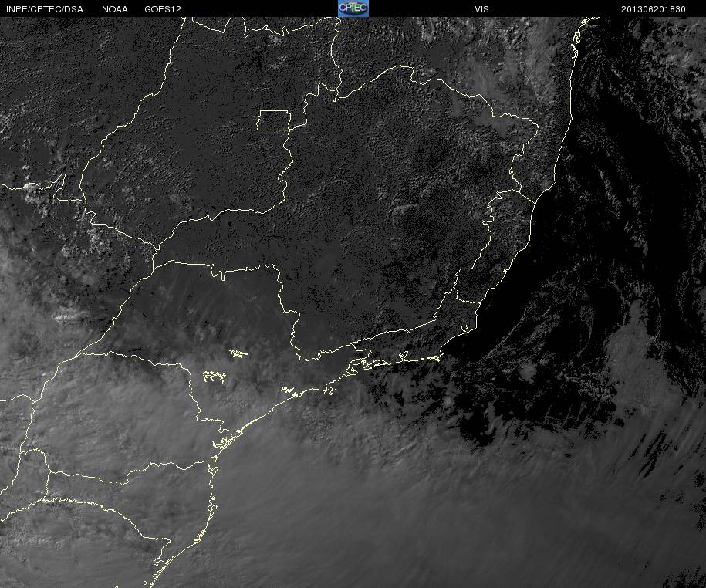This screenshot has height=588, width=706.
Task: Click the Guanabara Bay outline at Rio
Action: [x=403, y=356]
